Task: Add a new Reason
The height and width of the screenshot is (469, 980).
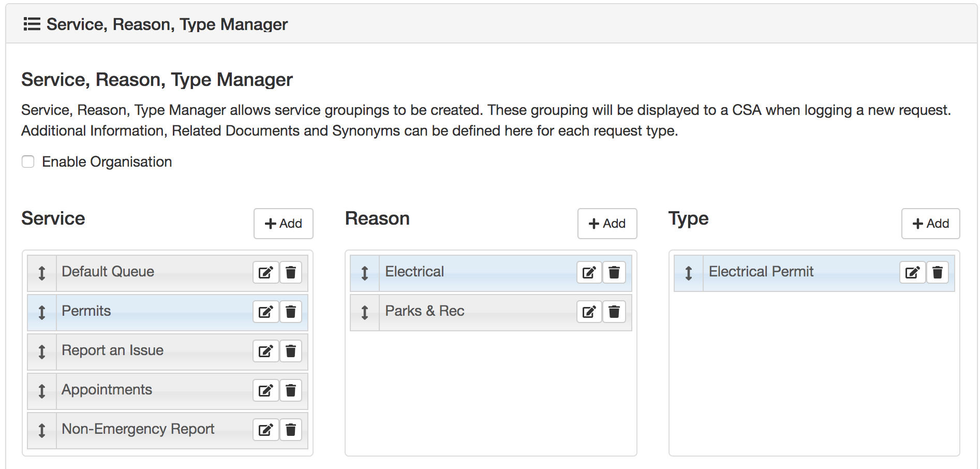Action: point(607,224)
